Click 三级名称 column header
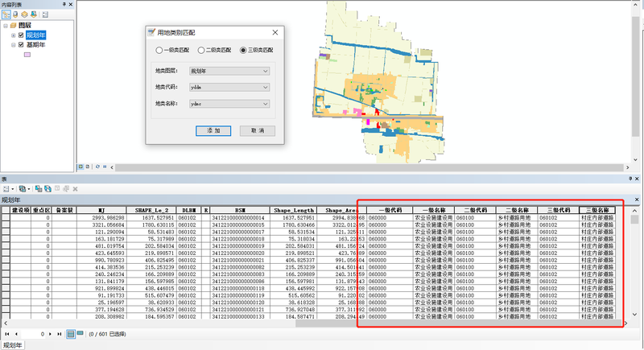Screen dimensions: 644x350 click(597, 210)
